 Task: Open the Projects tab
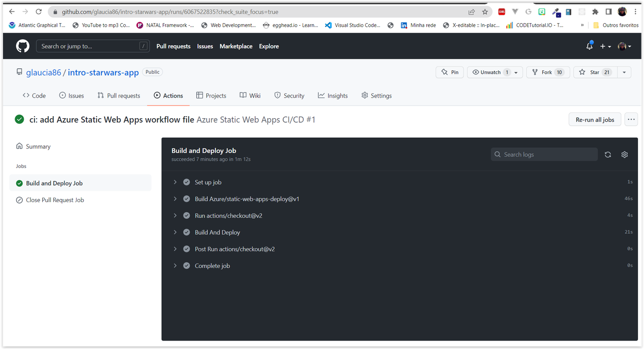pyautogui.click(x=211, y=96)
